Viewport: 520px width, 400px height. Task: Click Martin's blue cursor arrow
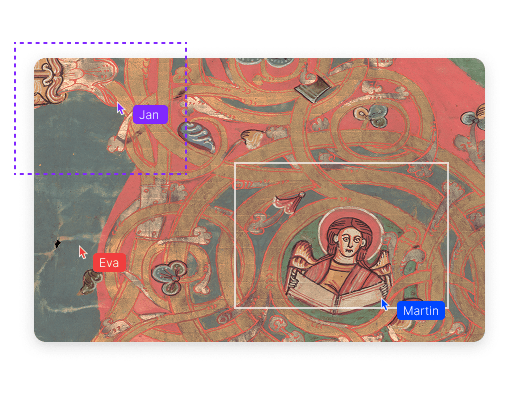pyautogui.click(x=385, y=305)
